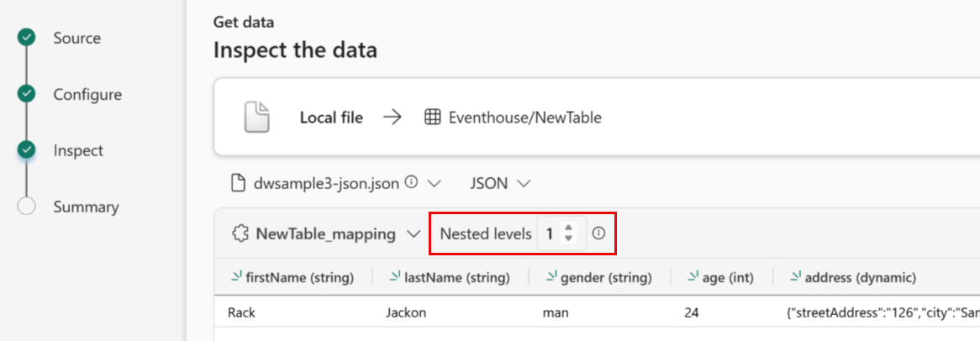
Task: Click the Local file document icon
Action: [257, 118]
